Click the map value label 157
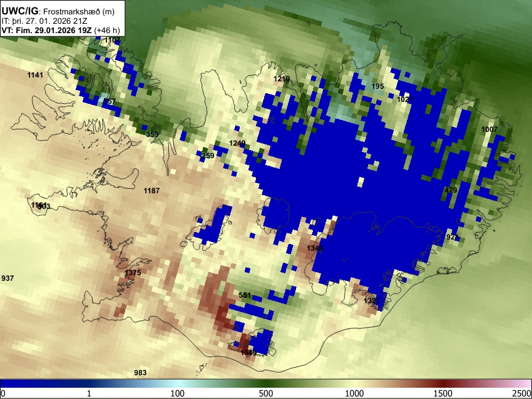 tap(110, 101)
